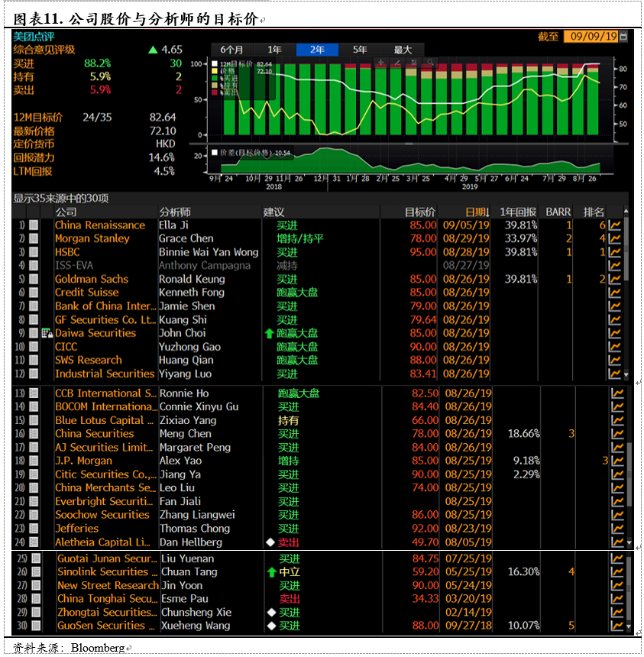
Task: Select the checkbox beside China Securities
Action: coord(34,434)
